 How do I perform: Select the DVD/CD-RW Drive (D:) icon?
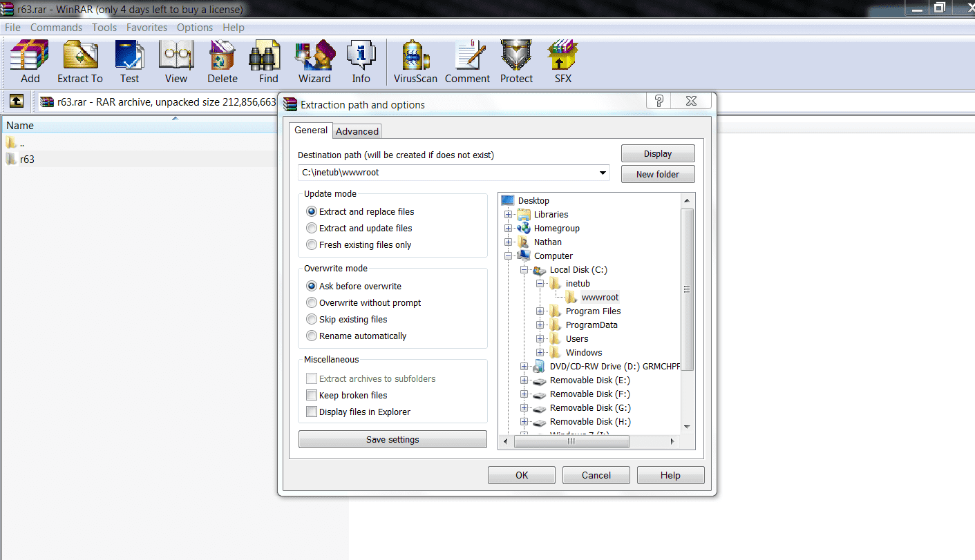point(539,366)
